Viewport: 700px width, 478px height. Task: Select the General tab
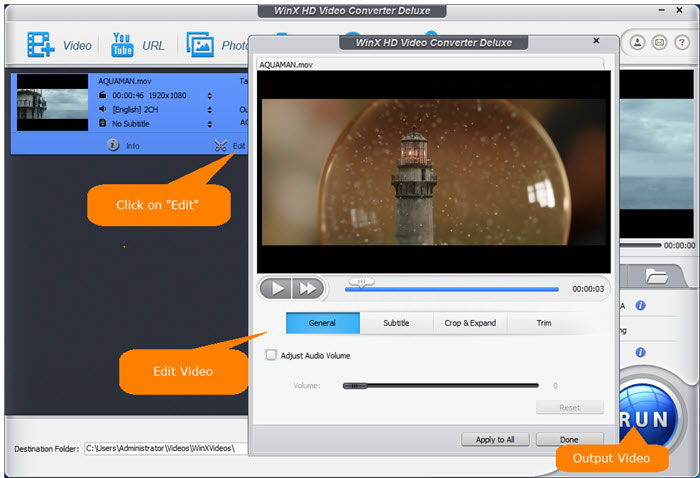322,323
